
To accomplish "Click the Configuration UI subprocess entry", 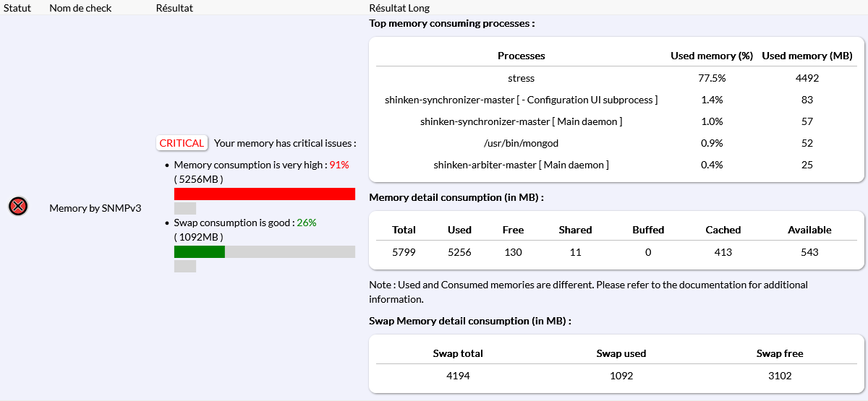I will pos(521,100).
